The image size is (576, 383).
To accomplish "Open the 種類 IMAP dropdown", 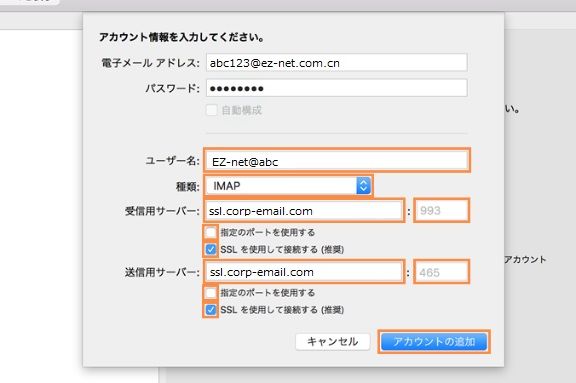I will [288, 186].
